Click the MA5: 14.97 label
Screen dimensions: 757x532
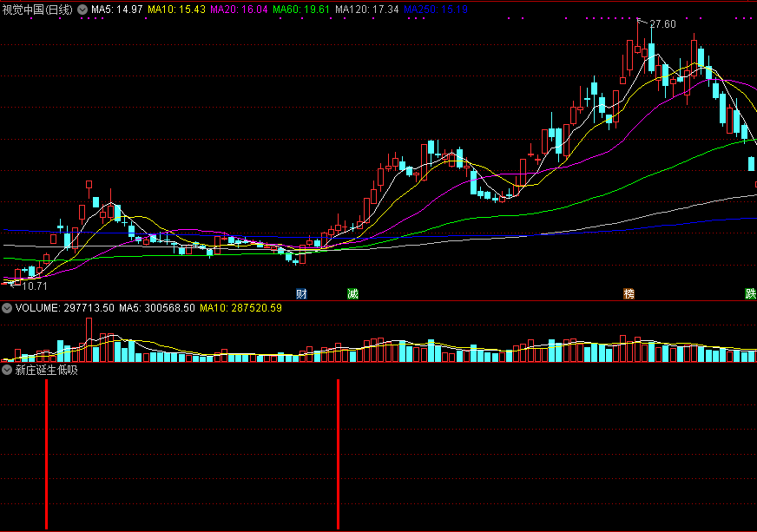(x=117, y=10)
